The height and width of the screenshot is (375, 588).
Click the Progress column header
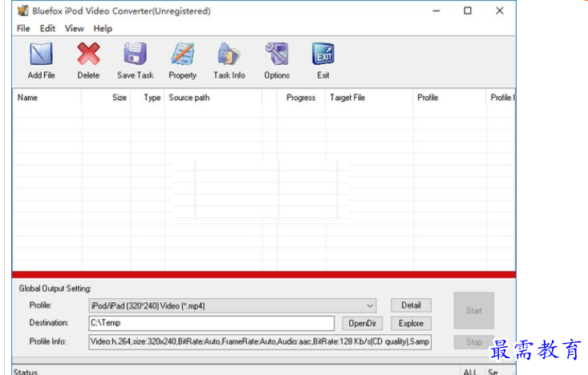(x=301, y=98)
